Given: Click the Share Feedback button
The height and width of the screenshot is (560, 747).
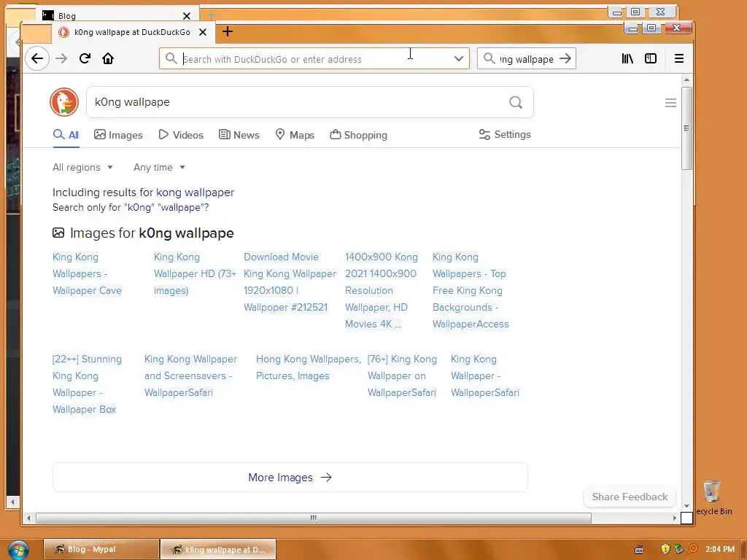Looking at the screenshot, I should click(630, 497).
